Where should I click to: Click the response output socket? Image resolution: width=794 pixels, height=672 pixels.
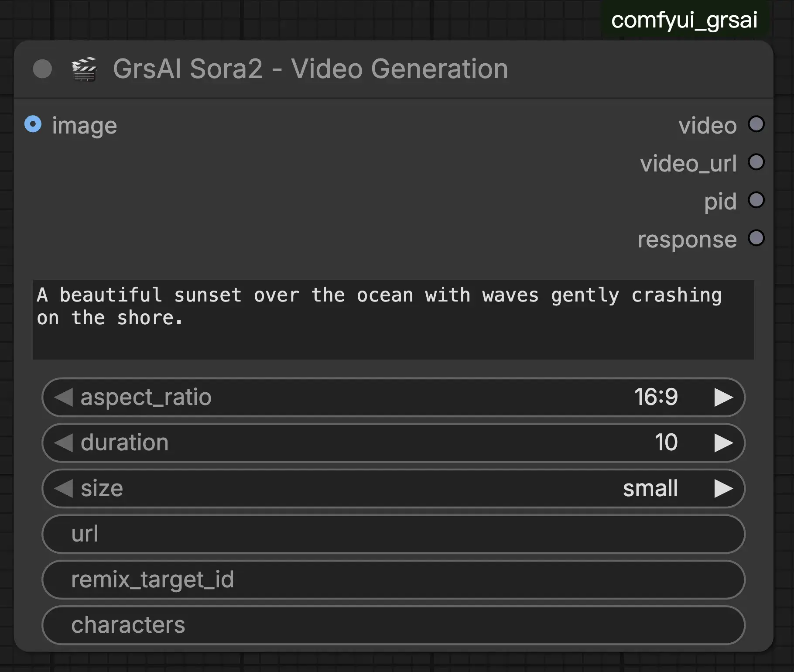coord(756,238)
